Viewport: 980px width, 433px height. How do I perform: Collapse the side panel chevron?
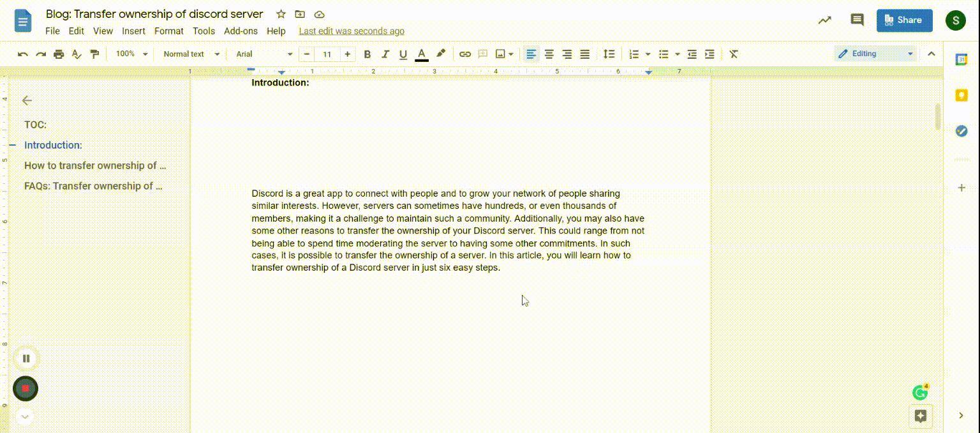(x=961, y=416)
